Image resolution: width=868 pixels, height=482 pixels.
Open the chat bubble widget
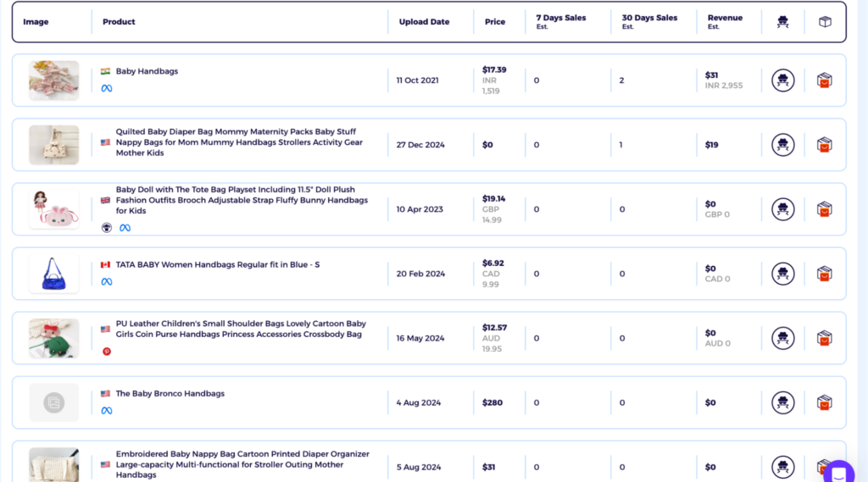pyautogui.click(x=838, y=472)
